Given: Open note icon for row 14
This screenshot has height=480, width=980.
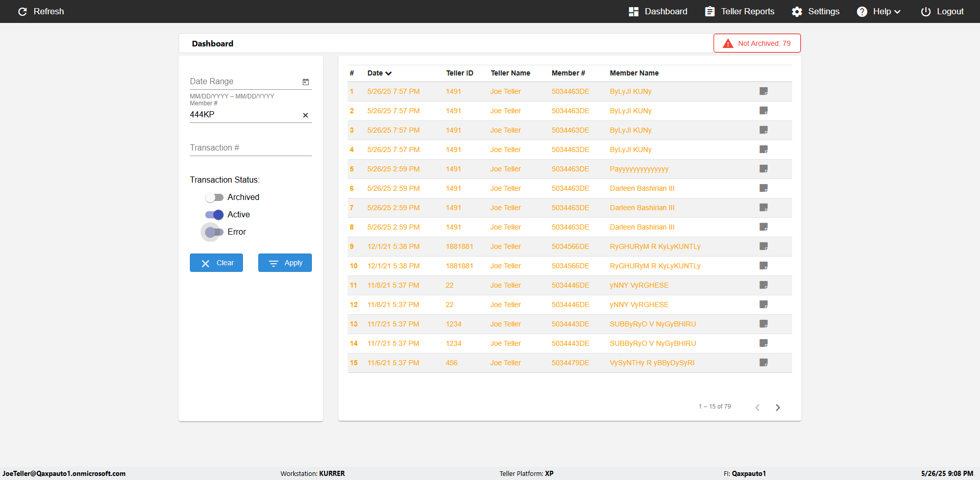Looking at the screenshot, I should [x=764, y=343].
